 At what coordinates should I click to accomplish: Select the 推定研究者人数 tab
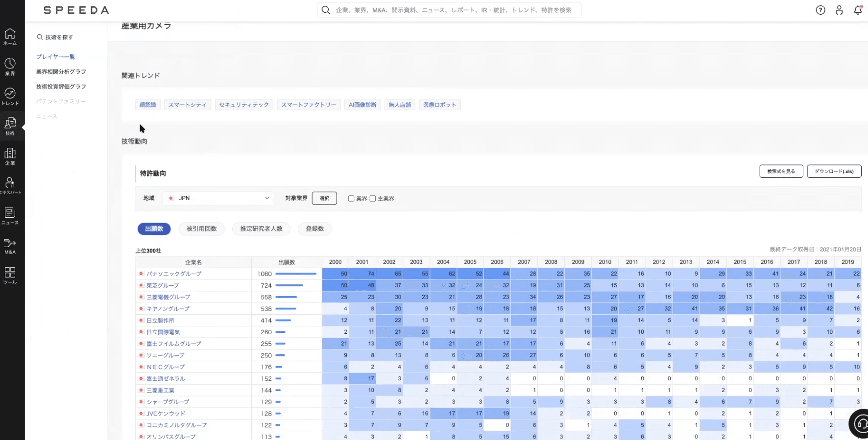coord(261,229)
